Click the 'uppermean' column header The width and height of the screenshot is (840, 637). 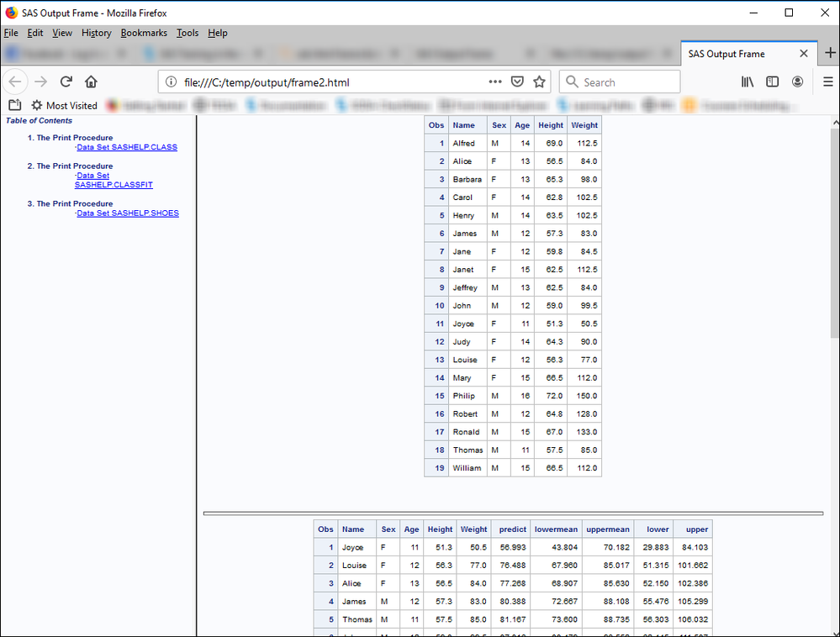(607, 529)
